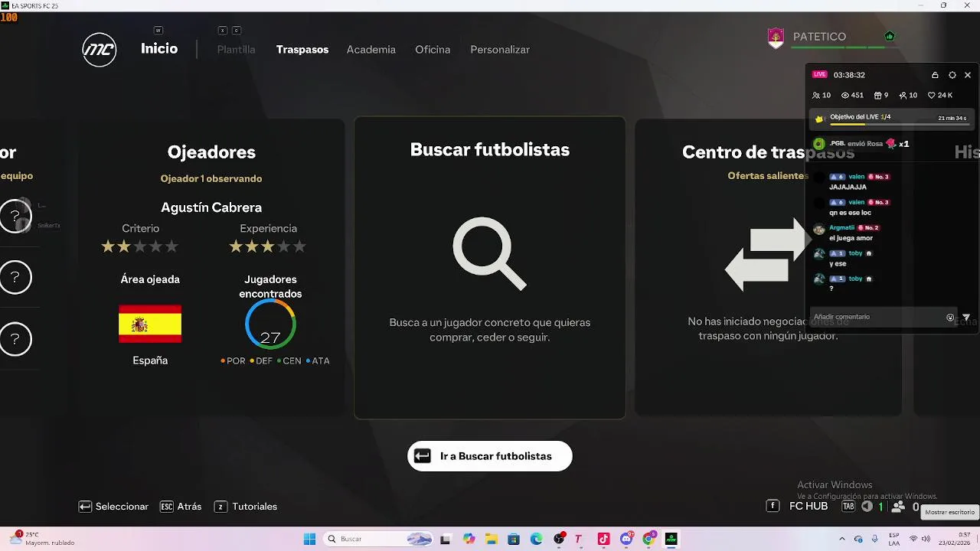Open Discord from the taskbar
This screenshot has width=980, height=551.
pos(626,539)
